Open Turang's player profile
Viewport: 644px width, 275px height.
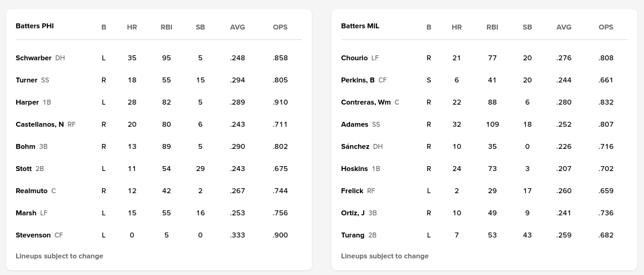pos(353,235)
